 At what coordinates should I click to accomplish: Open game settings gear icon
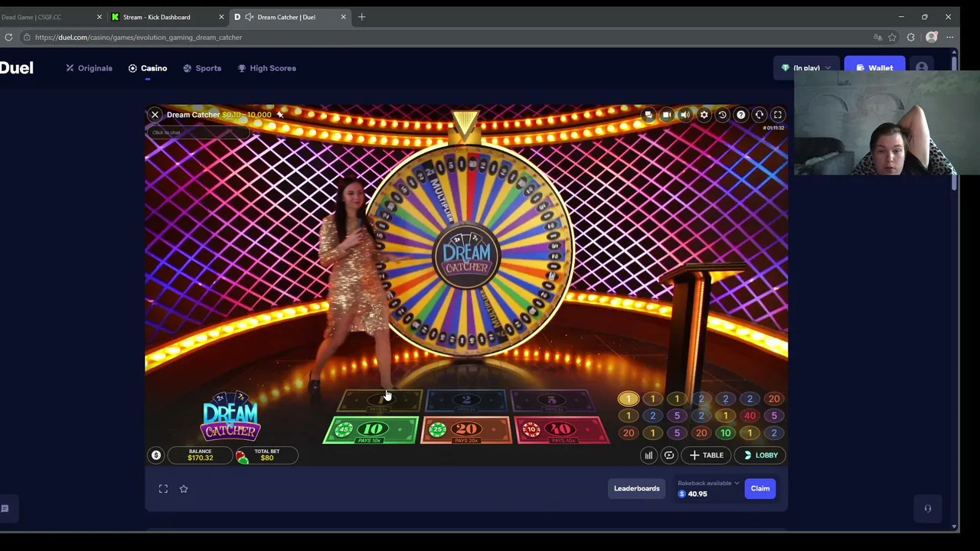[704, 115]
